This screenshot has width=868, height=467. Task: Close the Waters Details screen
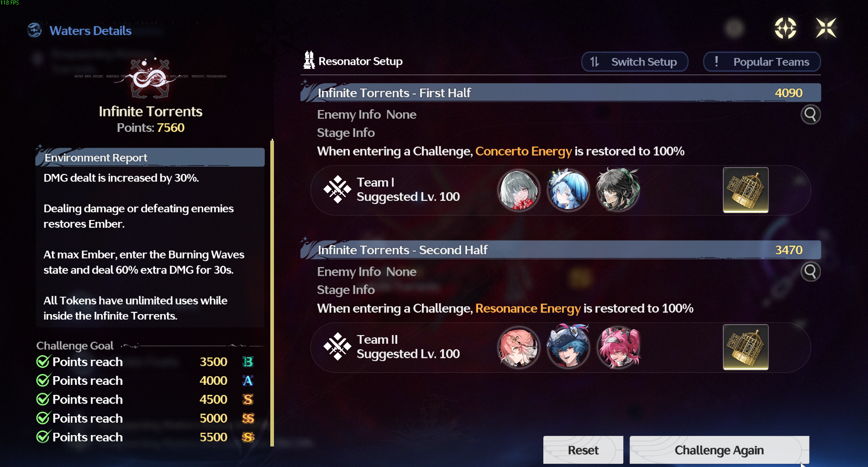tap(826, 28)
